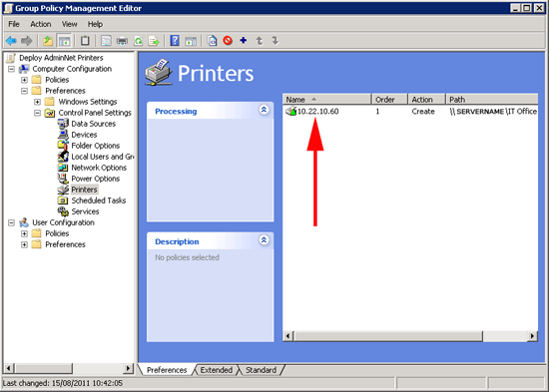Click the Print toolbar icon

[x=122, y=41]
